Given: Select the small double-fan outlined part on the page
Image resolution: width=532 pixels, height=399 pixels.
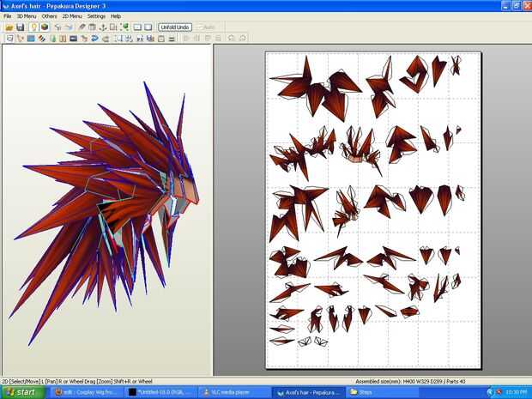Looking at the screenshot, I should (x=313, y=342).
